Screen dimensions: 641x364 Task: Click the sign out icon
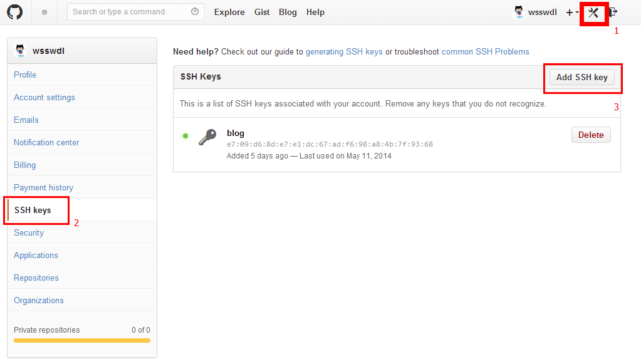point(613,12)
